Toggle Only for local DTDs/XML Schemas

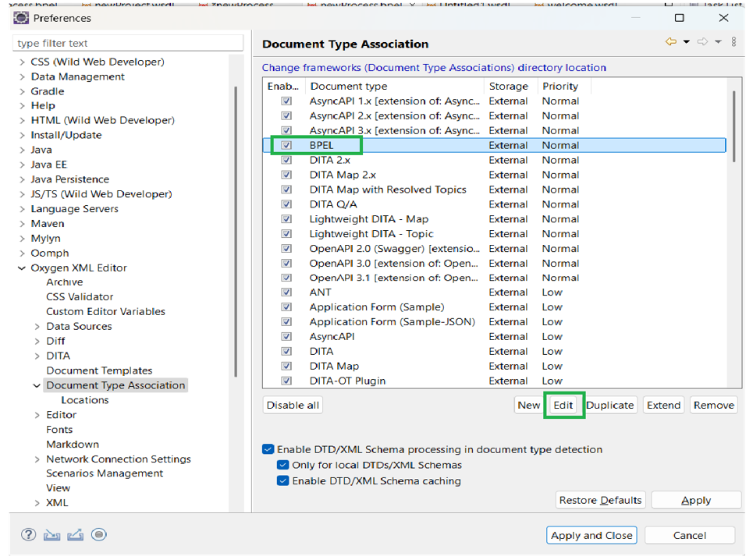tap(282, 465)
